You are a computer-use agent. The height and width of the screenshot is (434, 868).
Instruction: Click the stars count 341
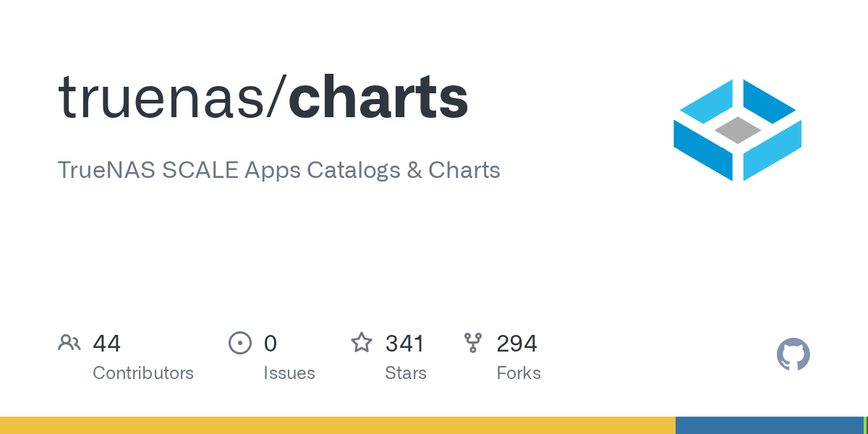pos(404,343)
